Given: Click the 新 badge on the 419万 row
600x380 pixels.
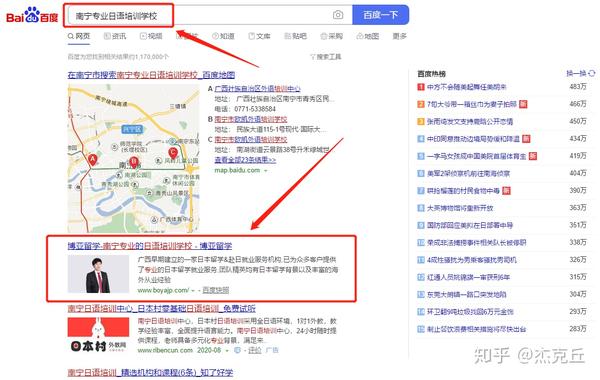Looking at the screenshot, I should pos(533,156).
